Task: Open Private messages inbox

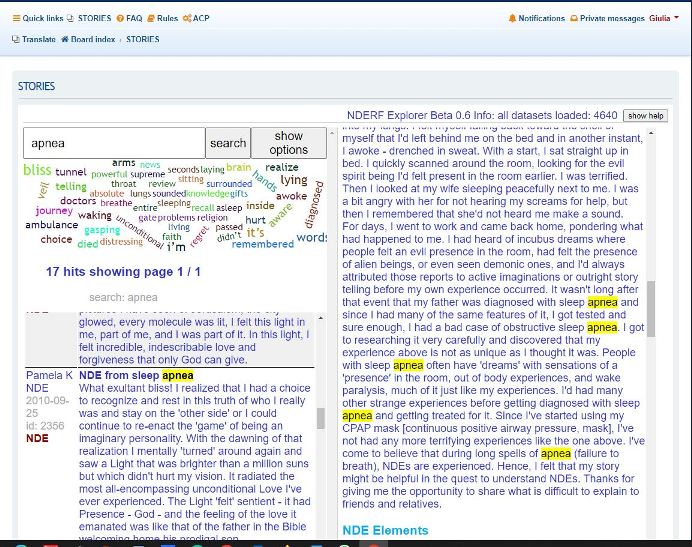Action: [607, 18]
